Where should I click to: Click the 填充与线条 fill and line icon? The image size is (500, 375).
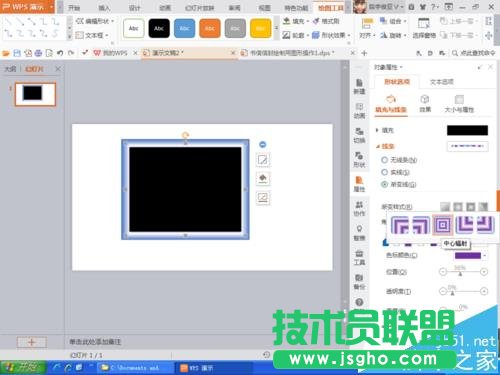coord(391,103)
